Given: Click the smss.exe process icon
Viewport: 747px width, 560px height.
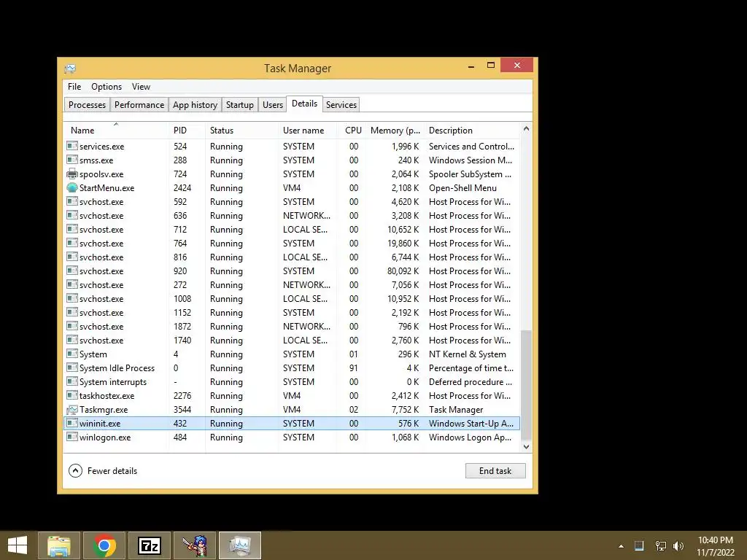Looking at the screenshot, I should pos(72,160).
